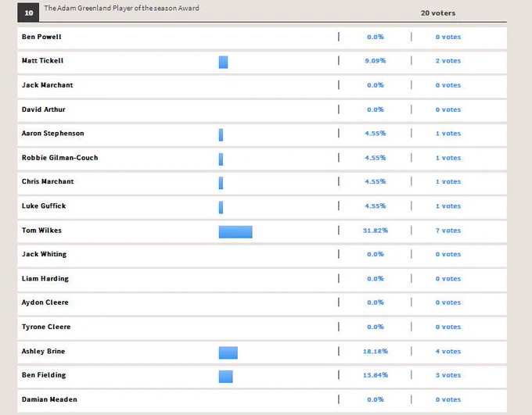The image size is (532, 415).
Task: Click the '20 voters' total
Action: tap(438, 13)
